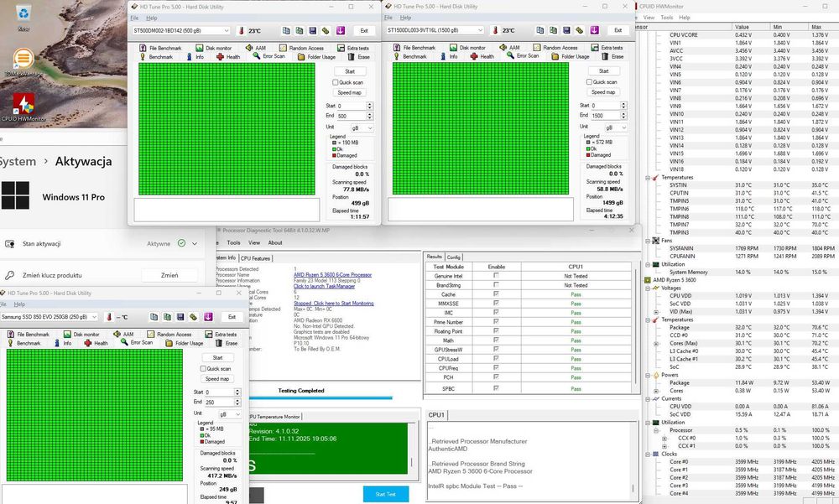Screen dimensions: 839x504
Task: Open File menu in ST500DM002 HD Tune window
Action: click(134, 18)
